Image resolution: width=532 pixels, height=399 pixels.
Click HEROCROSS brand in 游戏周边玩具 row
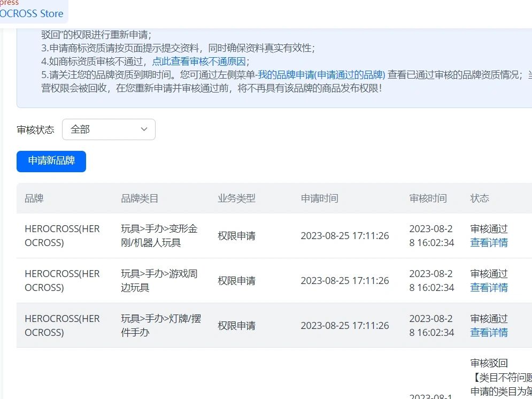[x=62, y=281]
